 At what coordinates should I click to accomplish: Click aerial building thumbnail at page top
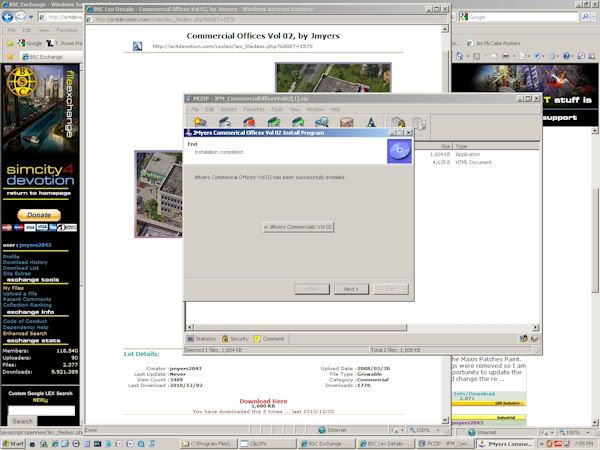[x=333, y=78]
